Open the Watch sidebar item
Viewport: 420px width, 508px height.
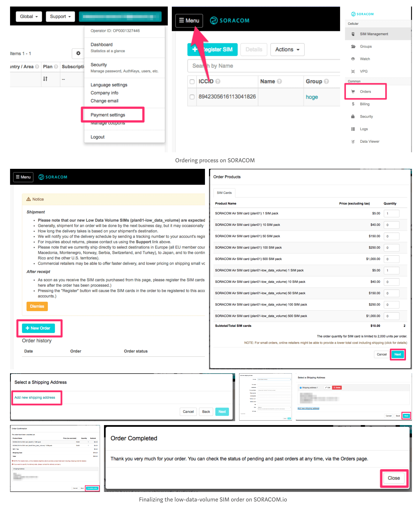pyautogui.click(x=365, y=59)
